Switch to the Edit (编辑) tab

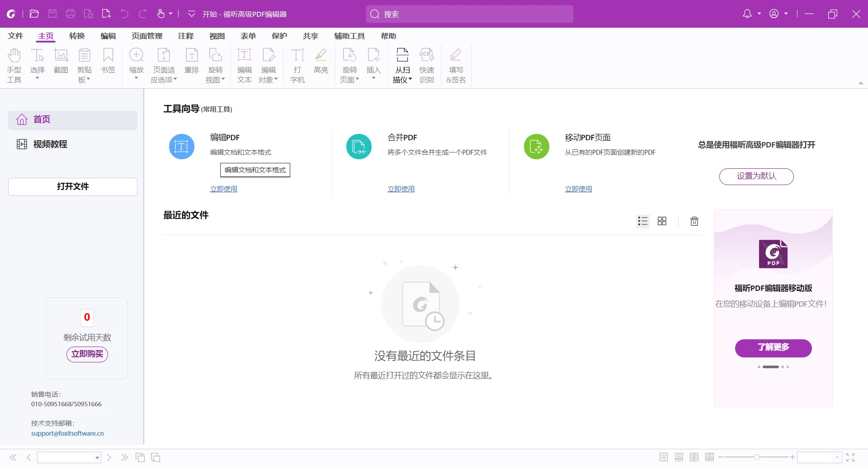108,36
